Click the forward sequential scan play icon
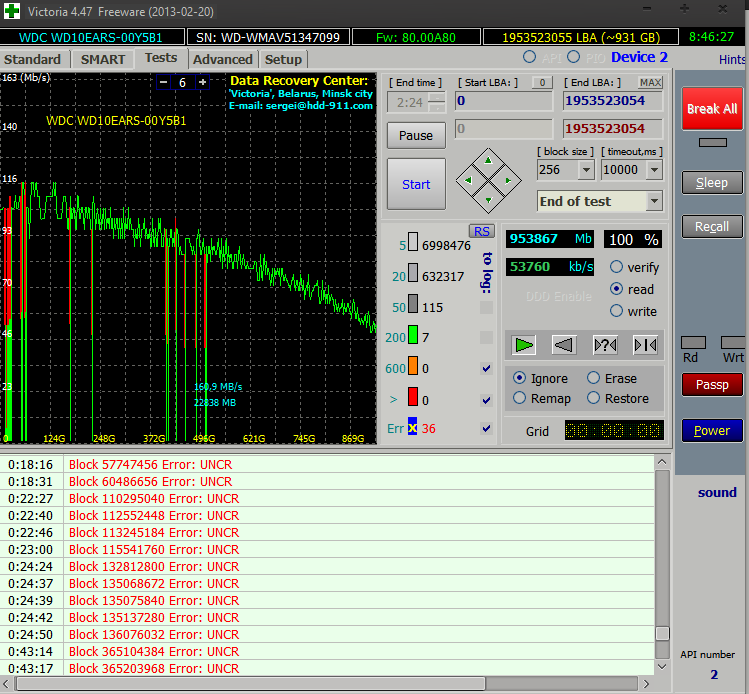The width and height of the screenshot is (749, 694). pyautogui.click(x=524, y=345)
